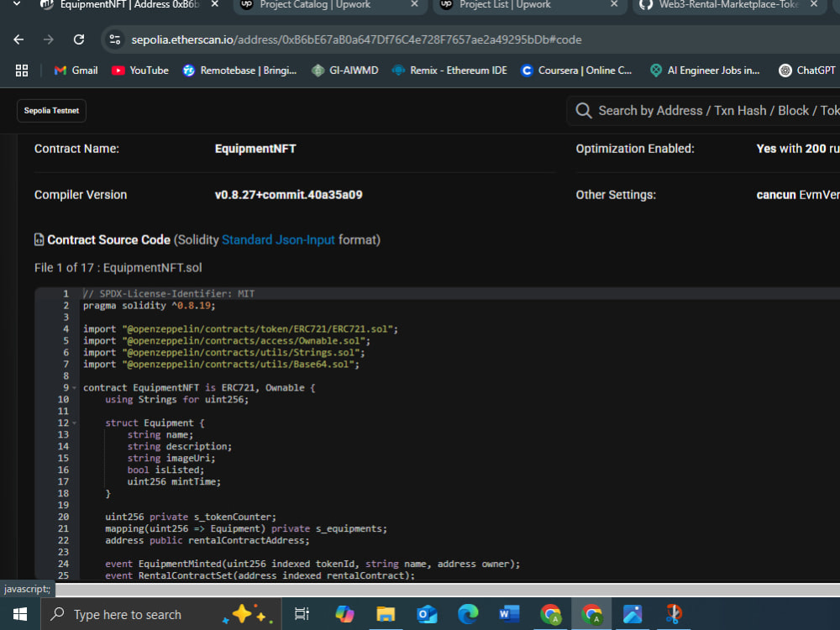Reload the Etherscan page
Screen dimensions: 840x630
(79, 39)
